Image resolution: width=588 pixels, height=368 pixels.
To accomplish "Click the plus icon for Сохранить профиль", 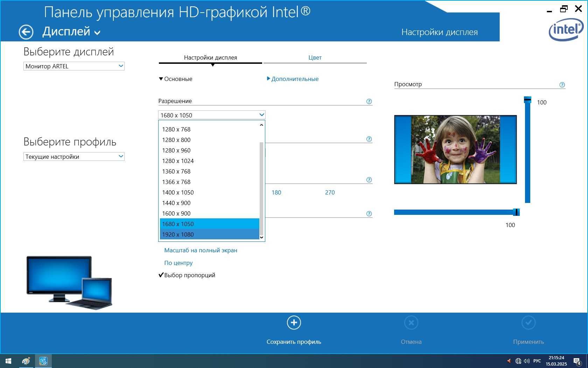I will pos(294,323).
